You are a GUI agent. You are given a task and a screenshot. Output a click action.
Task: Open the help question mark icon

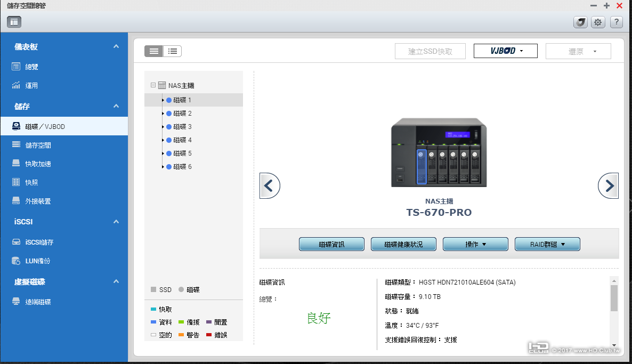click(617, 22)
